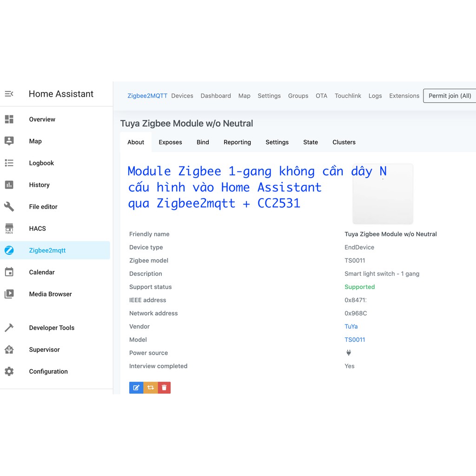Click the blue rename device icon

136,388
